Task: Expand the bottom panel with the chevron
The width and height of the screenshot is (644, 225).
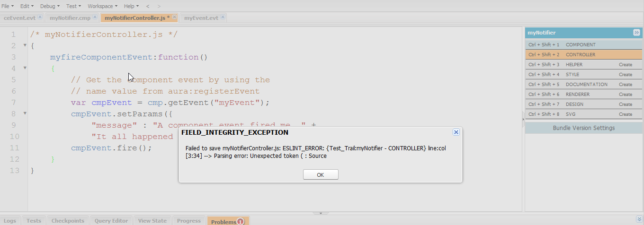Action: point(639,219)
